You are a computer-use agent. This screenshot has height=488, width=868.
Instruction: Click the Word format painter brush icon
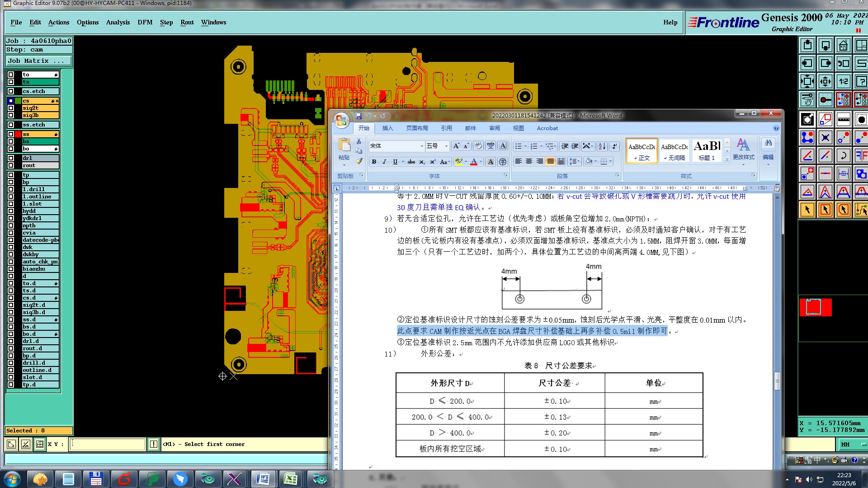(x=359, y=161)
